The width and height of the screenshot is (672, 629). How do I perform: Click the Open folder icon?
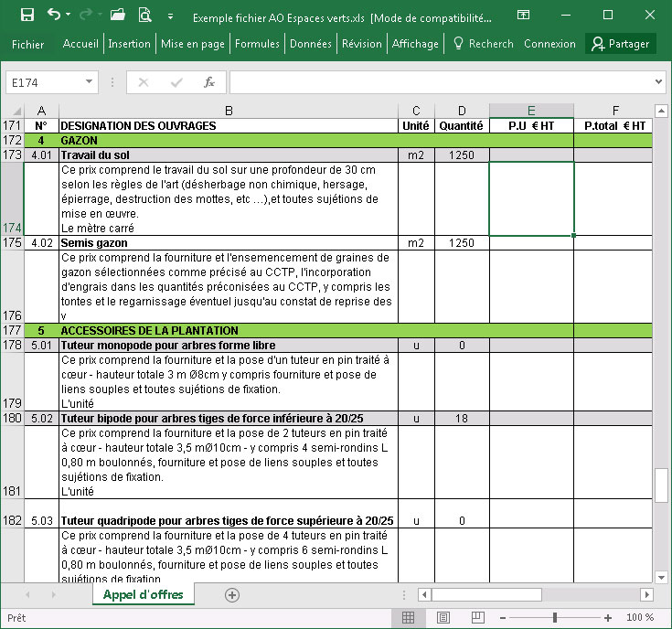point(117,16)
